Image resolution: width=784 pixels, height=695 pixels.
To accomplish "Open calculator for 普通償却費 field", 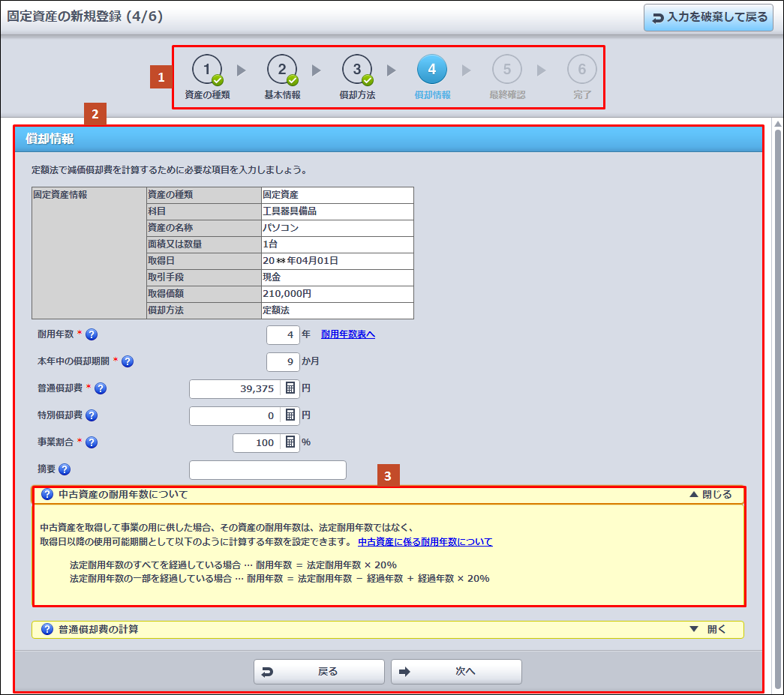I will [x=290, y=388].
